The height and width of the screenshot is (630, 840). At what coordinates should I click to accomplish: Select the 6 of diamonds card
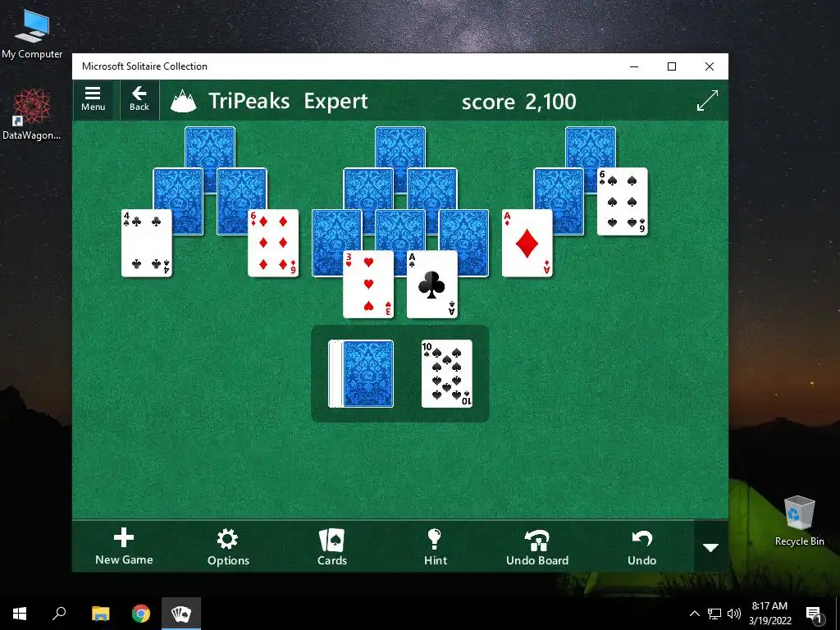(x=273, y=243)
